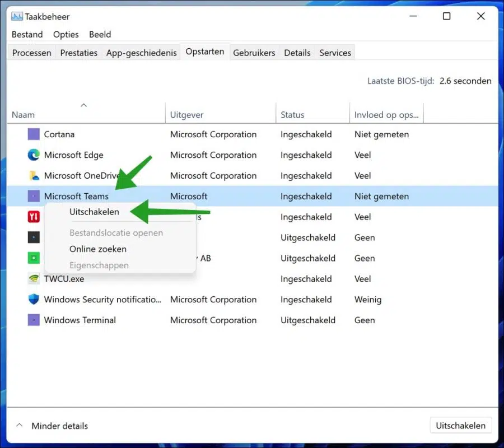This screenshot has width=504, height=448.
Task: Click the 2.6 seconden BIOS time value
Action: pyautogui.click(x=465, y=81)
